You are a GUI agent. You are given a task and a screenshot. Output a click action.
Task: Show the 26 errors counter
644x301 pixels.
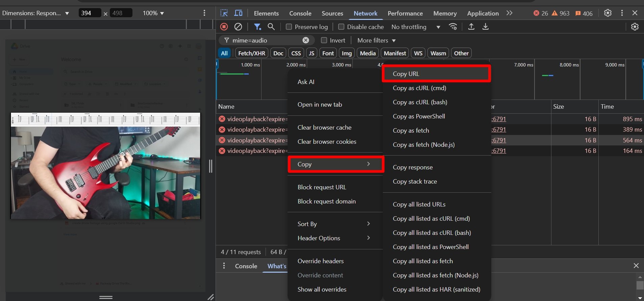[541, 13]
